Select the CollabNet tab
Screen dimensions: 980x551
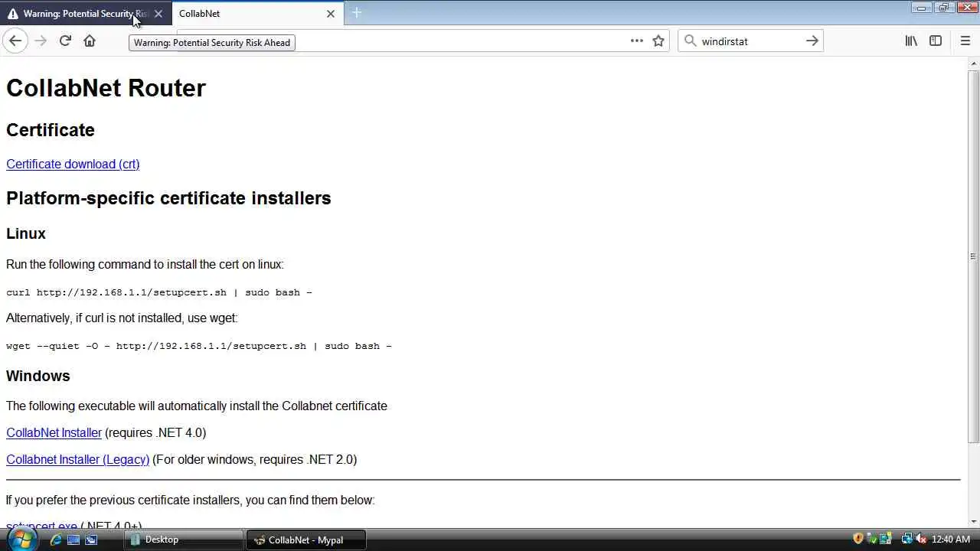[x=257, y=14]
